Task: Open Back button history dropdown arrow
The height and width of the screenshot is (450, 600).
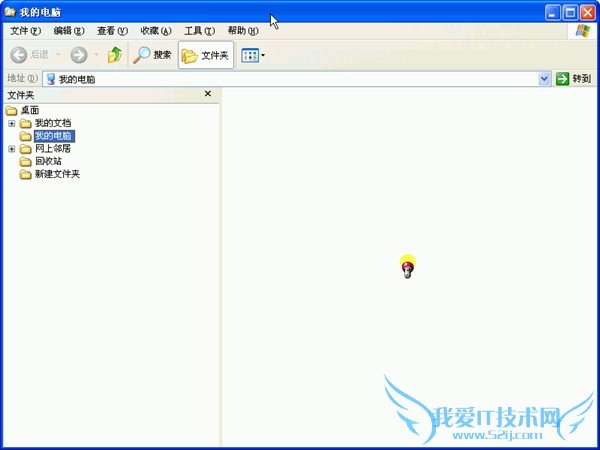Action: 59,55
